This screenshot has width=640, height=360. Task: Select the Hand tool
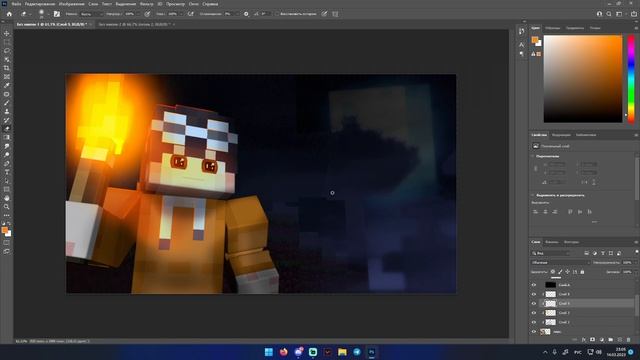pyautogui.click(x=7, y=198)
